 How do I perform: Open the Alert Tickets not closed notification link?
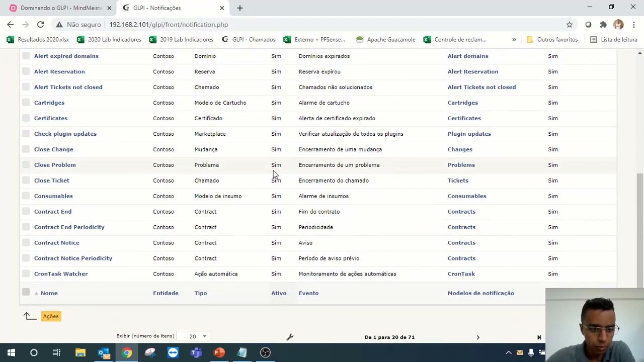(x=68, y=87)
